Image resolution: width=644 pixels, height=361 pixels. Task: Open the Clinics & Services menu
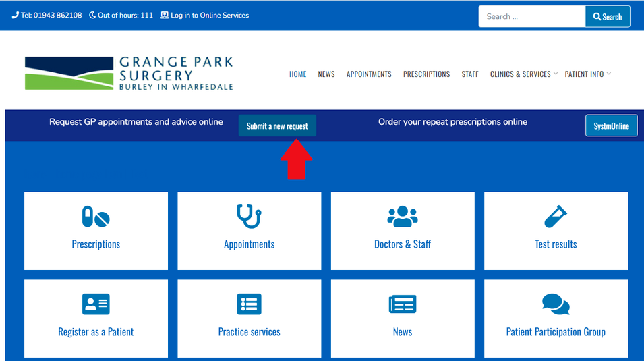[521, 74]
